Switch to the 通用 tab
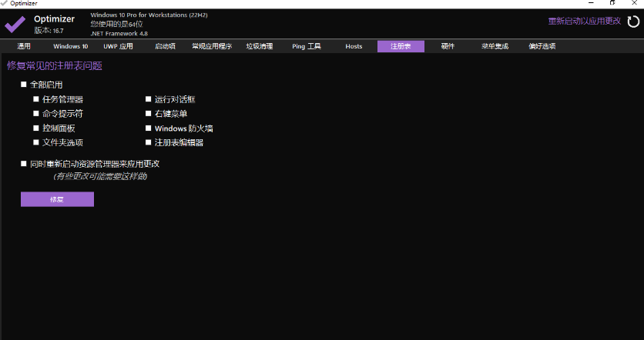644x340 pixels. (24, 46)
